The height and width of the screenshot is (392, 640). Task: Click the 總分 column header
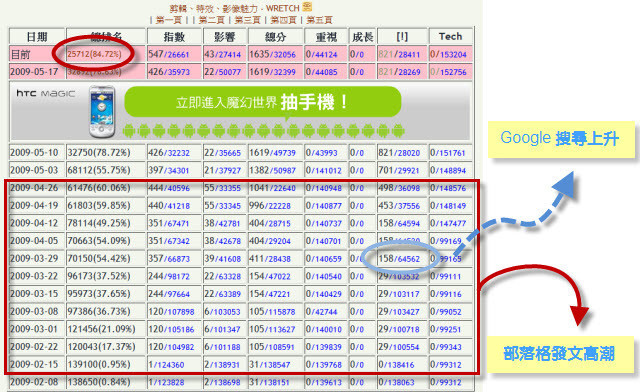click(276, 36)
